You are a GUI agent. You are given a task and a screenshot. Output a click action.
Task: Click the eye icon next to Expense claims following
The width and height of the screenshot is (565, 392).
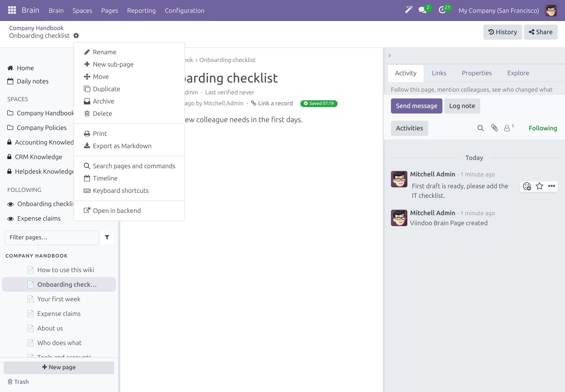[x=10, y=219]
